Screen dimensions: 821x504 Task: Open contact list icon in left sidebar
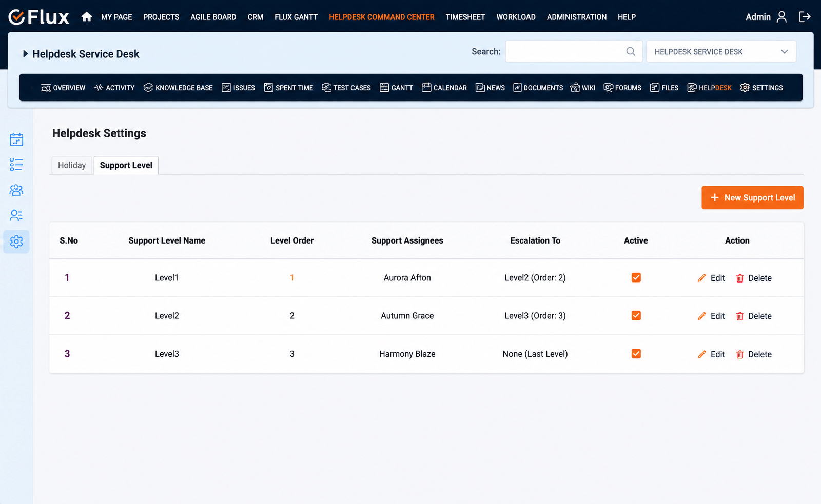coord(16,215)
